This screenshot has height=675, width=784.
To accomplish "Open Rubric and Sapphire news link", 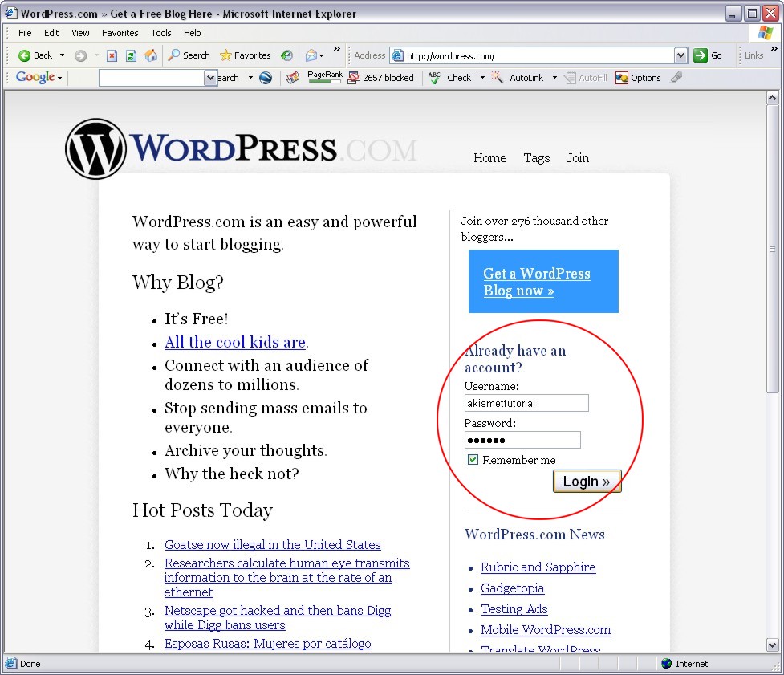I will coord(538,567).
